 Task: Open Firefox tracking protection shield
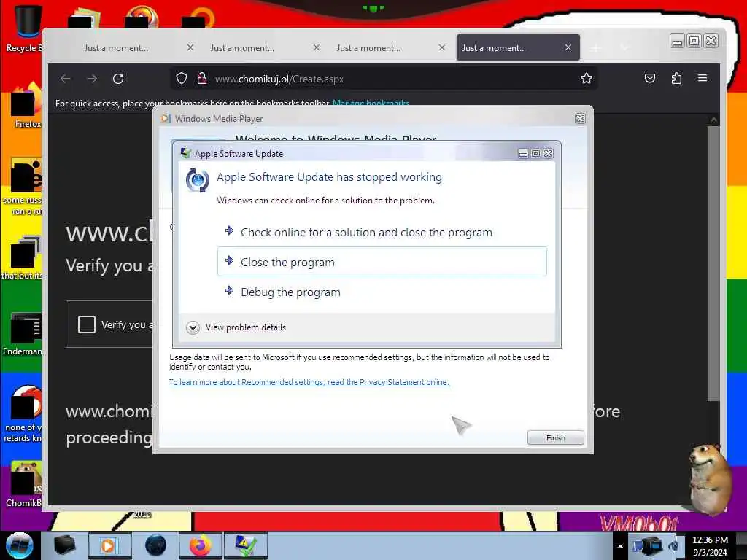(x=182, y=79)
